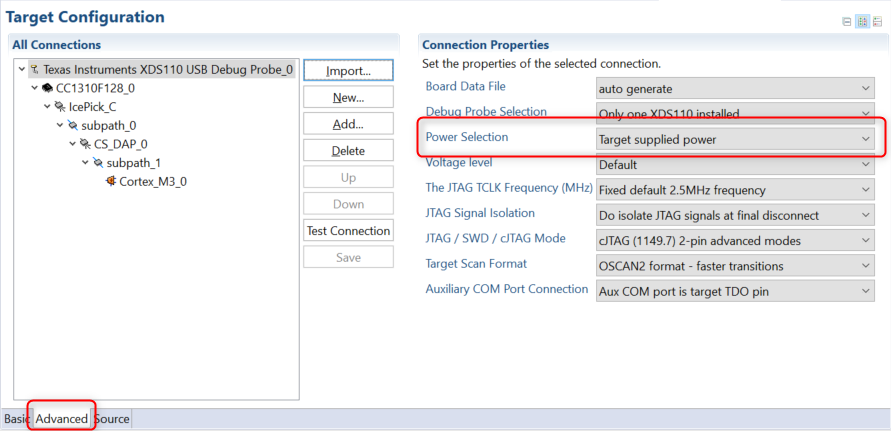Click the IcePick_C router icon

click(60, 107)
